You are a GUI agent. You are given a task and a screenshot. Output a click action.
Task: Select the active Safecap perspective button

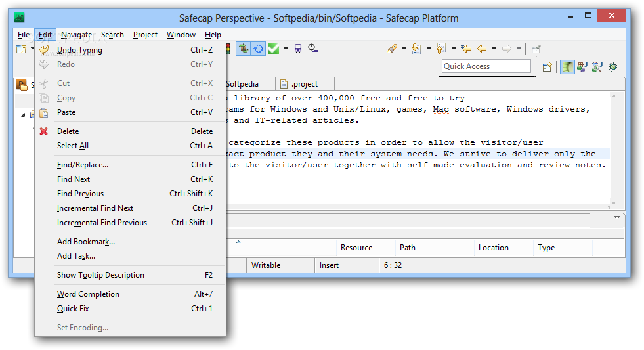[x=567, y=67]
